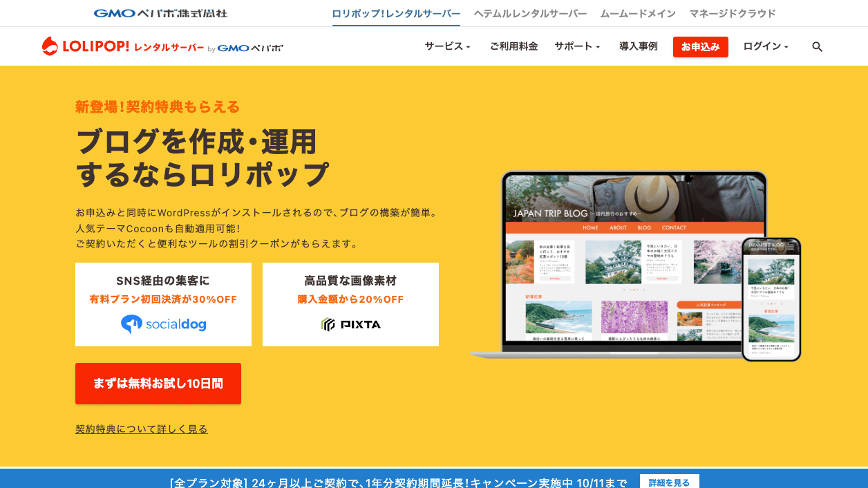The height and width of the screenshot is (488, 868).
Task: Select the ロリポップ!レンタルサーバー tab
Action: click(x=396, y=13)
